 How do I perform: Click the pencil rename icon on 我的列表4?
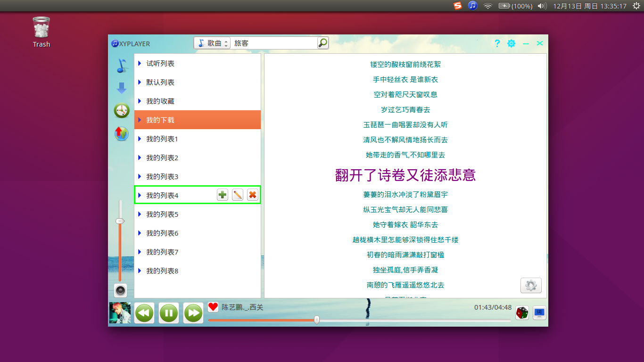(238, 195)
